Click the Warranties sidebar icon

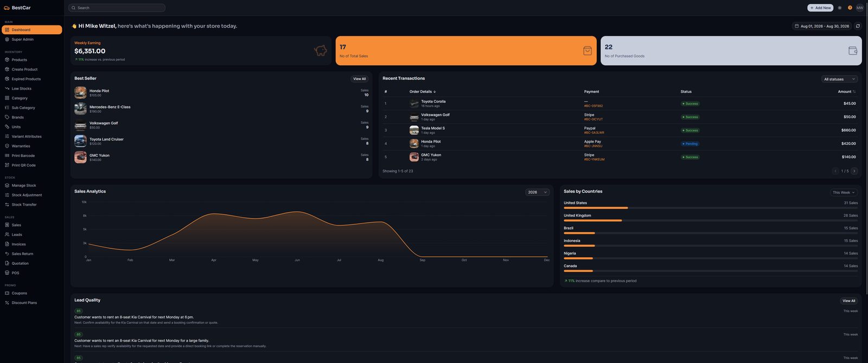[7, 146]
